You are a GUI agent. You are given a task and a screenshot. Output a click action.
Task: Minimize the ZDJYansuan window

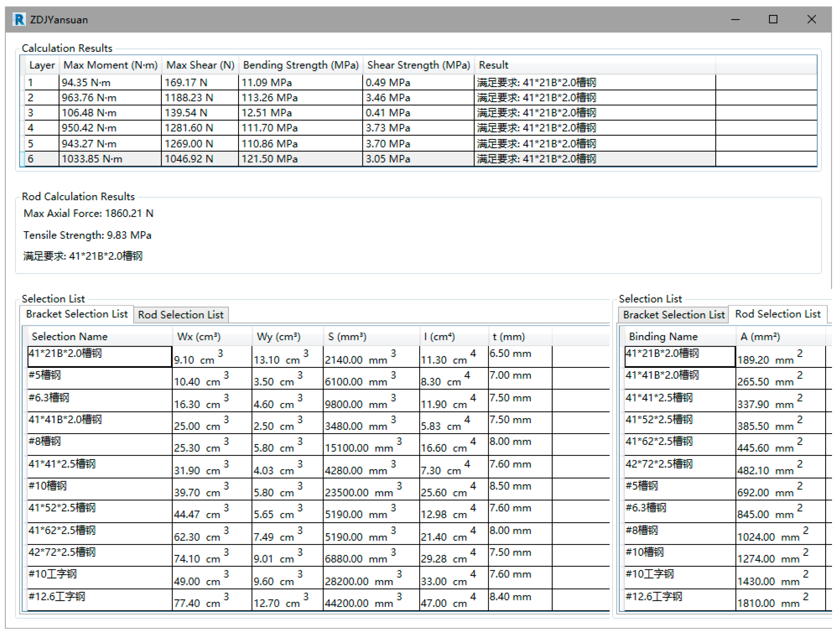[x=735, y=19]
